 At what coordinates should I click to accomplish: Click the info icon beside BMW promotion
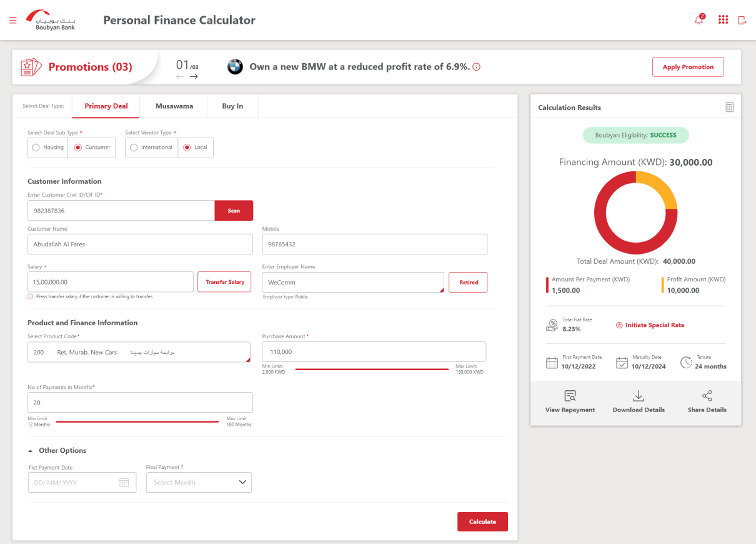[477, 67]
